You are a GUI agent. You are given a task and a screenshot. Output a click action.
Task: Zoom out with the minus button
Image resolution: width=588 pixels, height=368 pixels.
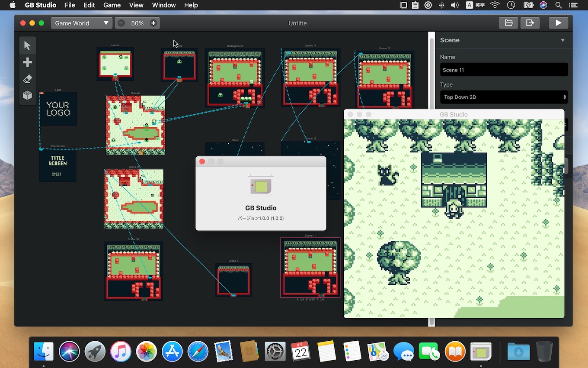point(121,23)
